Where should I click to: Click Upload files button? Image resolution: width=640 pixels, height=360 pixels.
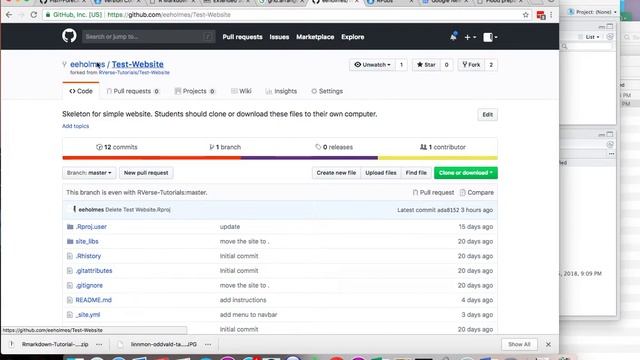tap(381, 173)
